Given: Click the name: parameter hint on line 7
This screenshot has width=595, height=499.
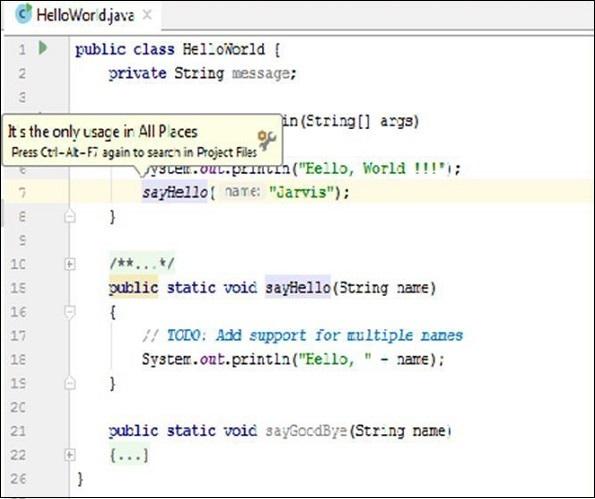Looking at the screenshot, I should [241, 192].
